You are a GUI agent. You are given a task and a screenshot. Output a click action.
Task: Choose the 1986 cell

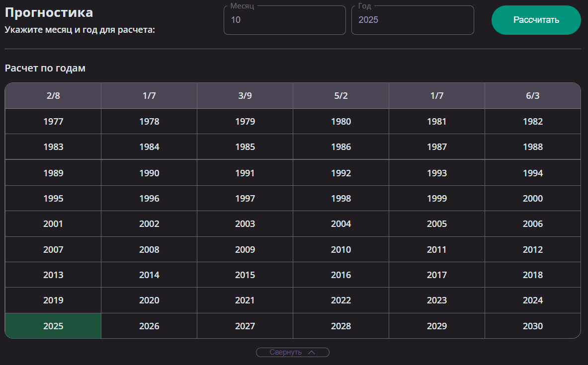coord(341,147)
